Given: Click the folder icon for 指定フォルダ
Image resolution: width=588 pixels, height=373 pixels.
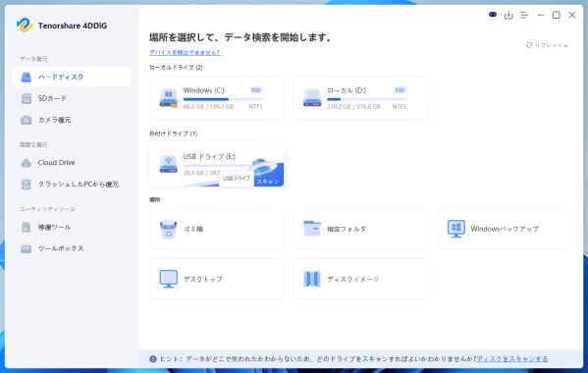Looking at the screenshot, I should (312, 229).
